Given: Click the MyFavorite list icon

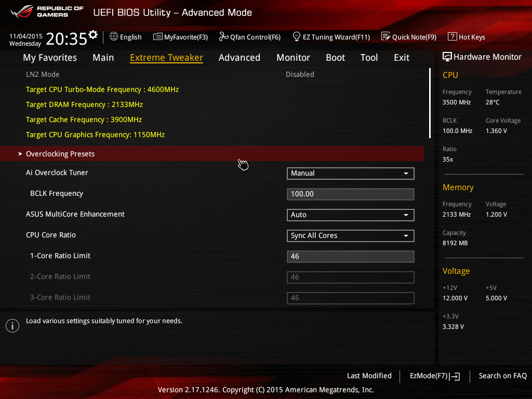Looking at the screenshot, I should click(158, 37).
